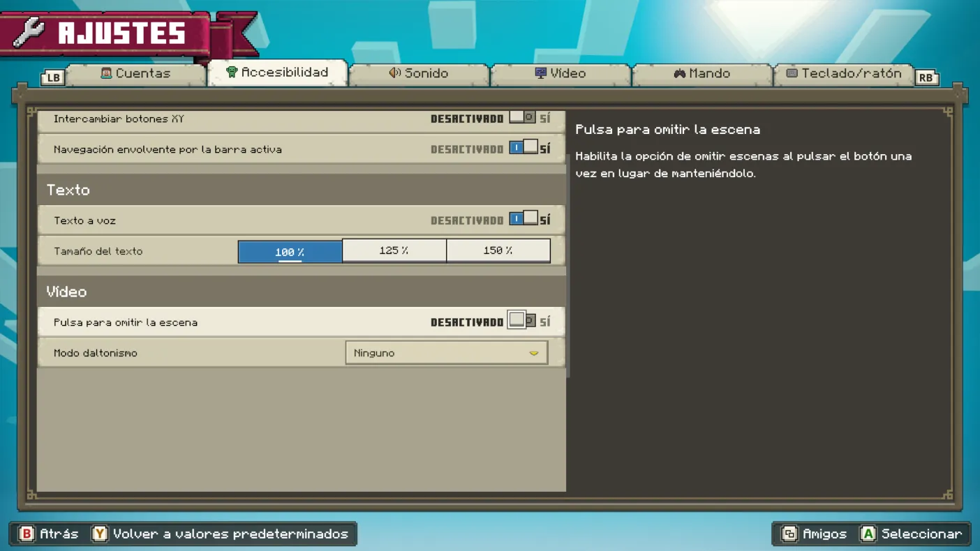
Task: Enable Pulsa para omitir la escena switch
Action: pyautogui.click(x=522, y=321)
